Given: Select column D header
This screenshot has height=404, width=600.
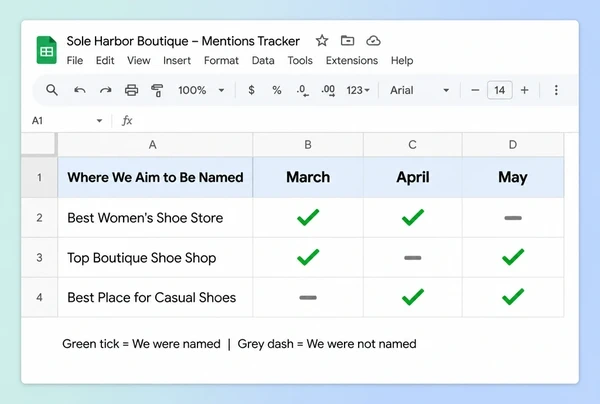Looking at the screenshot, I should 513,145.
